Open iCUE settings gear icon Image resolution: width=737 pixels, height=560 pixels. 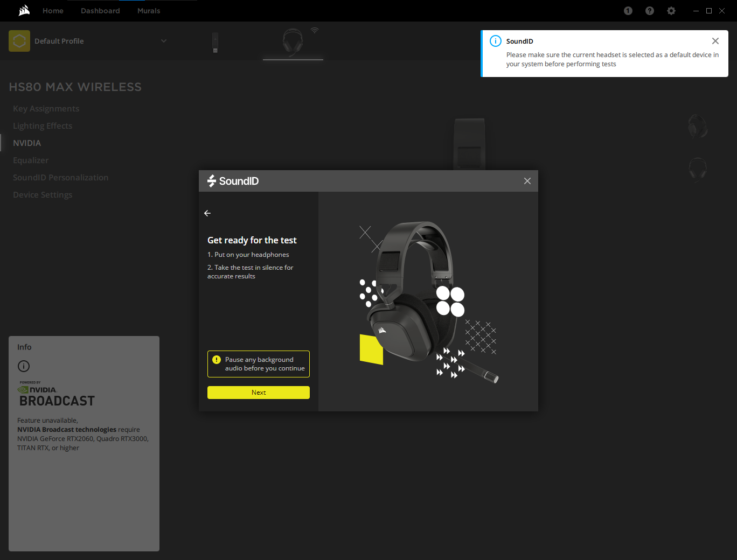(x=671, y=11)
